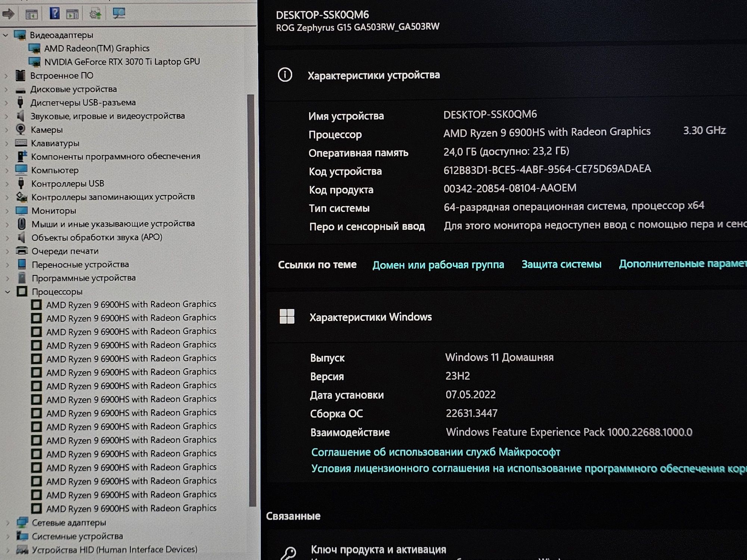Click the Характеристики Windows section header
This screenshot has width=747, height=560.
click(x=371, y=317)
